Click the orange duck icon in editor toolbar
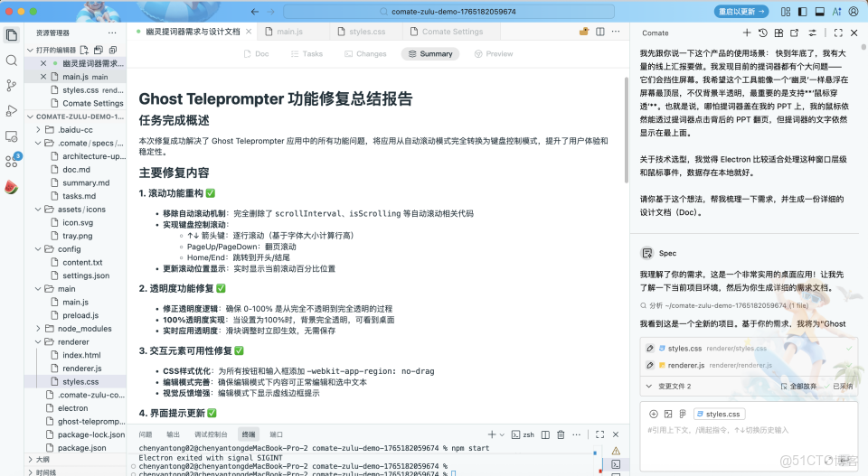This screenshot has height=476, width=868. (584, 32)
